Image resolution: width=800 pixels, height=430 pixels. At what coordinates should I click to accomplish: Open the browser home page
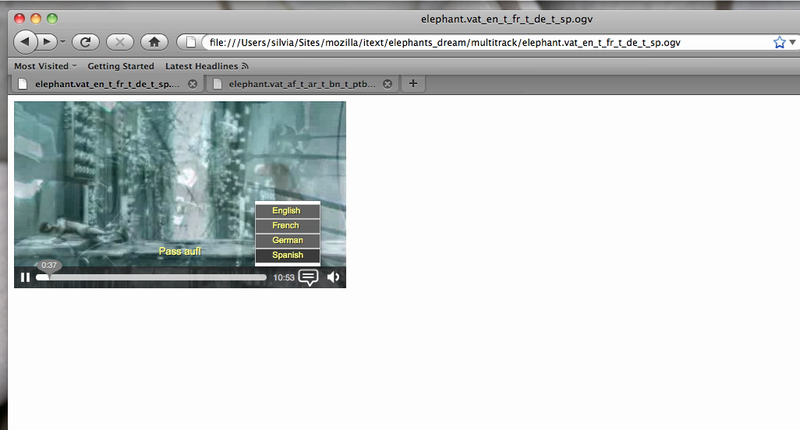(153, 41)
